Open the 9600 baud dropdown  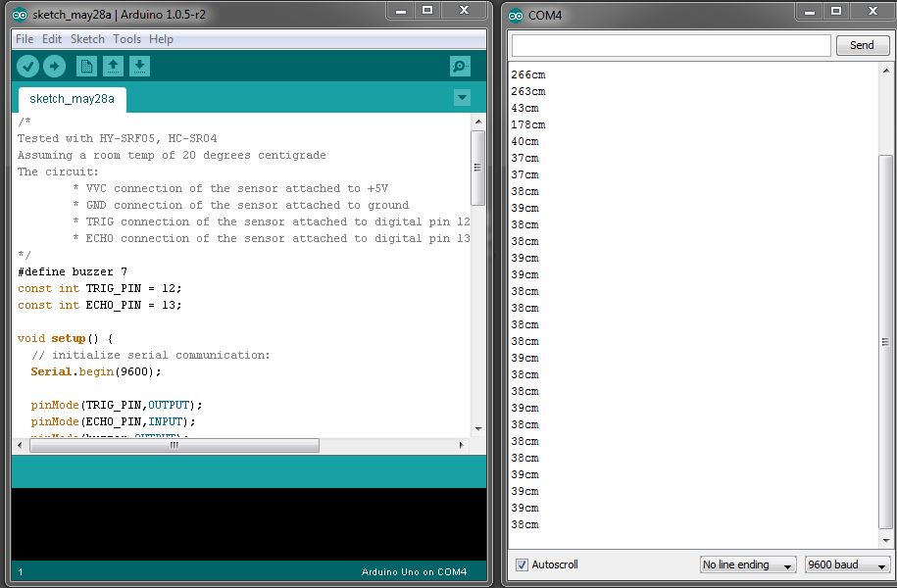[847, 564]
